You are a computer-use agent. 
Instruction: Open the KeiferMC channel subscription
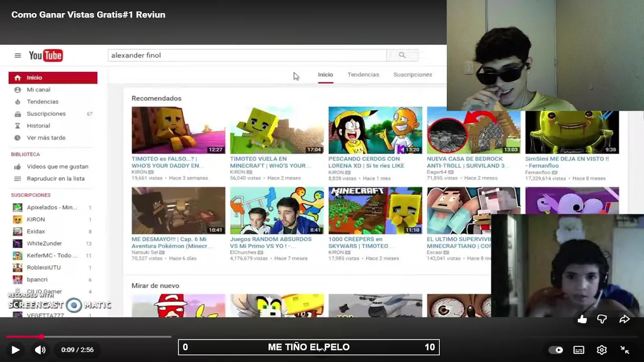tap(53, 255)
